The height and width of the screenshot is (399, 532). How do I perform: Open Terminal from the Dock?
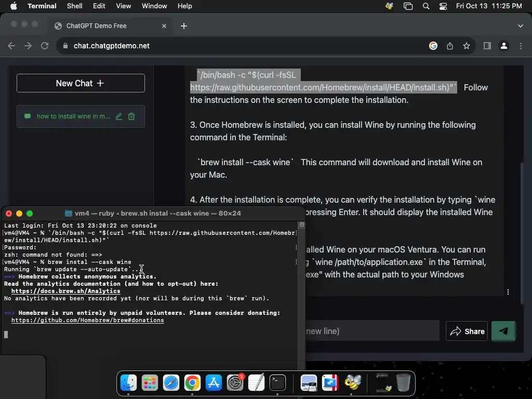[x=277, y=383]
